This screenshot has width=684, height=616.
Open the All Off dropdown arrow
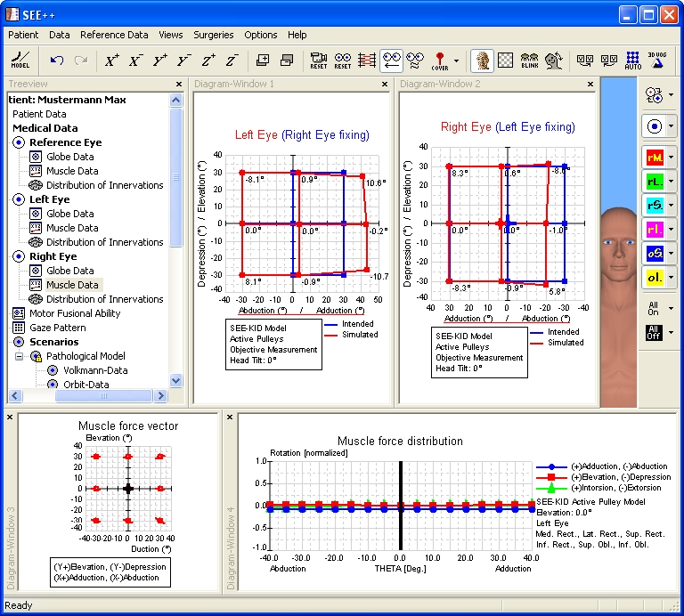[670, 333]
